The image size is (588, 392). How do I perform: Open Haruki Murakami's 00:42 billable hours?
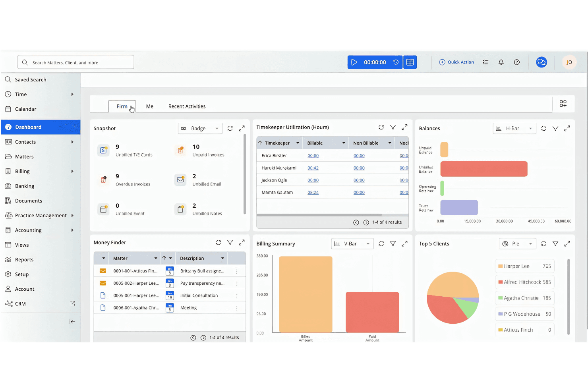pos(313,168)
